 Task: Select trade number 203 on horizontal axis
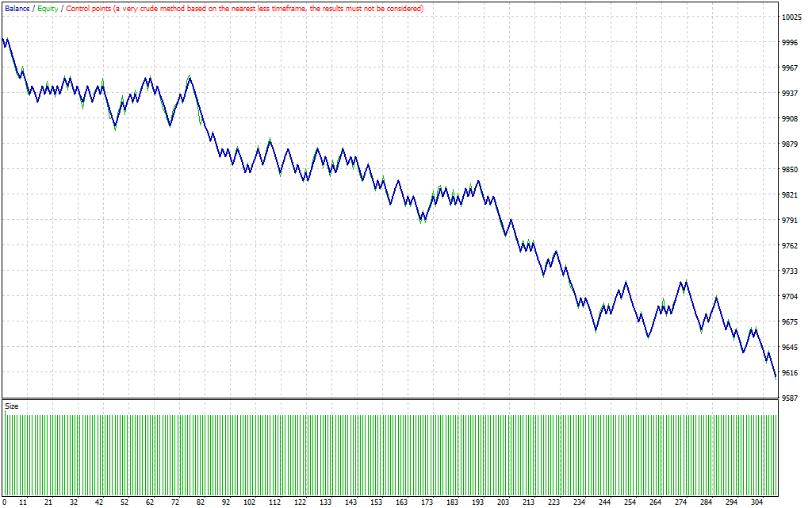502,502
